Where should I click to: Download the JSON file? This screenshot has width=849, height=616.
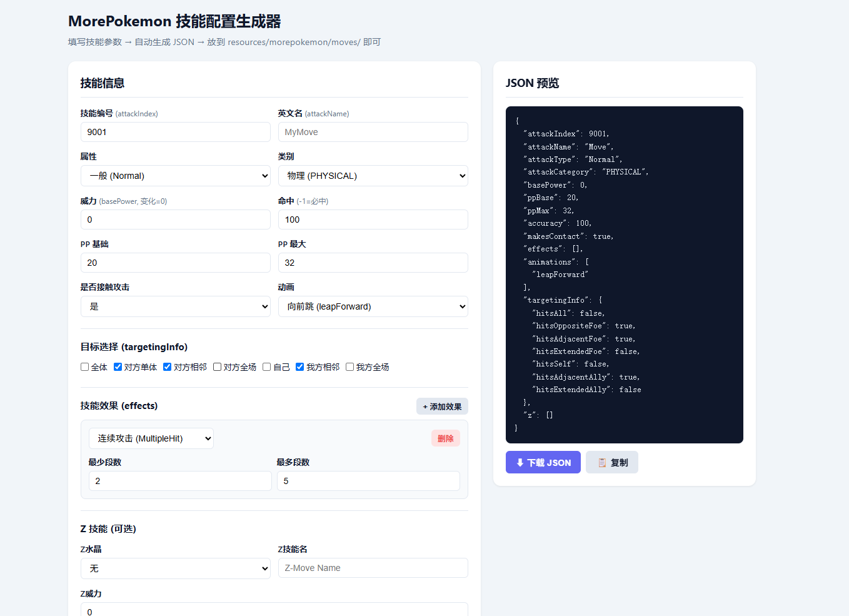click(x=543, y=462)
